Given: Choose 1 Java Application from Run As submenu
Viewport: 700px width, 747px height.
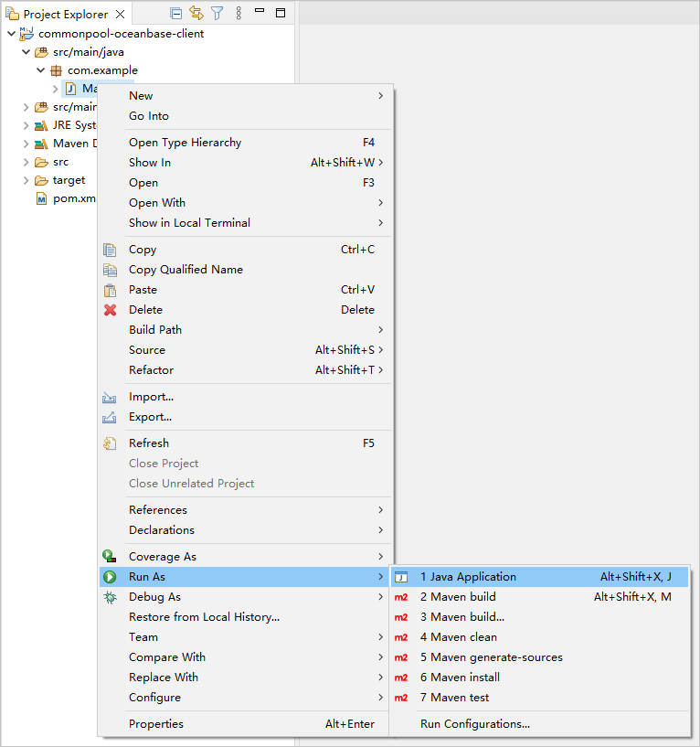Looking at the screenshot, I should 468,577.
